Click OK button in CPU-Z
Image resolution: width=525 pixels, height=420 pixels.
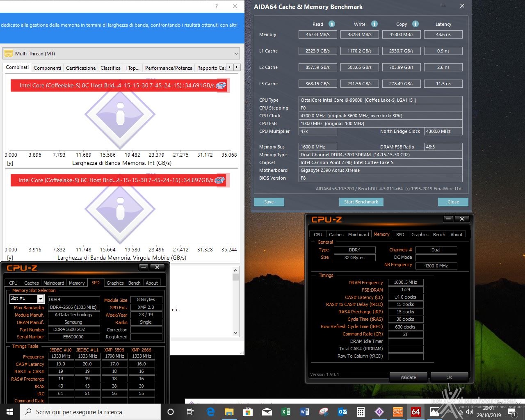[449, 377]
